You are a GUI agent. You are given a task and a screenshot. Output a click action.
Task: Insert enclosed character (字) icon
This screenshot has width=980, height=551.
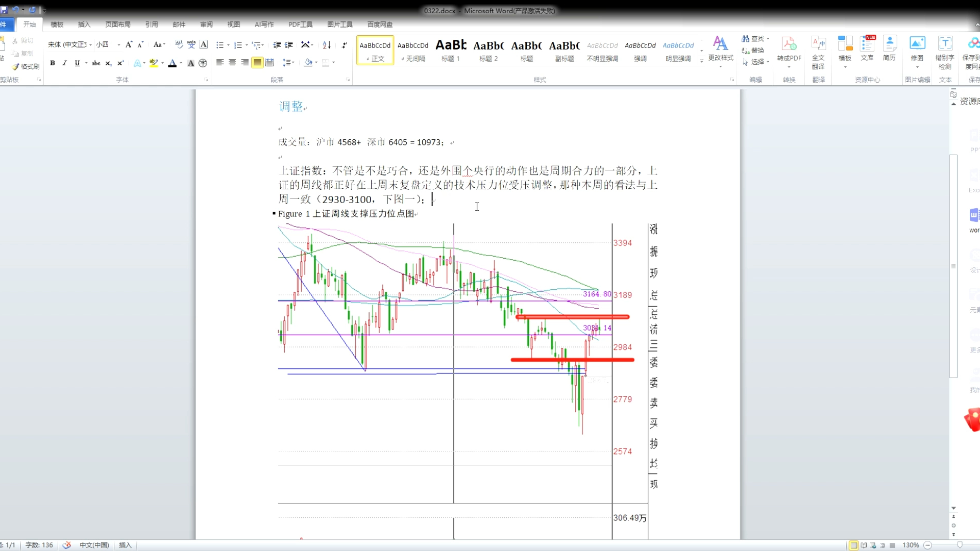tap(203, 63)
